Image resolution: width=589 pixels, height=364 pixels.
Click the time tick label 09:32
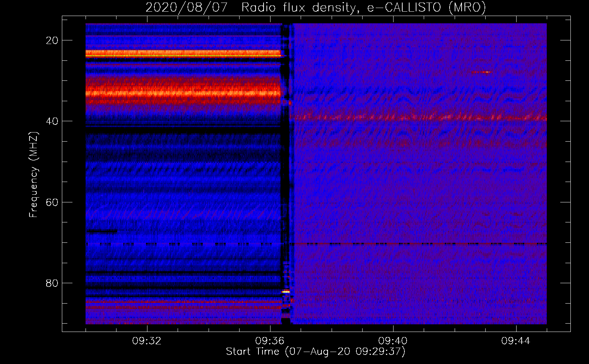[147, 341]
